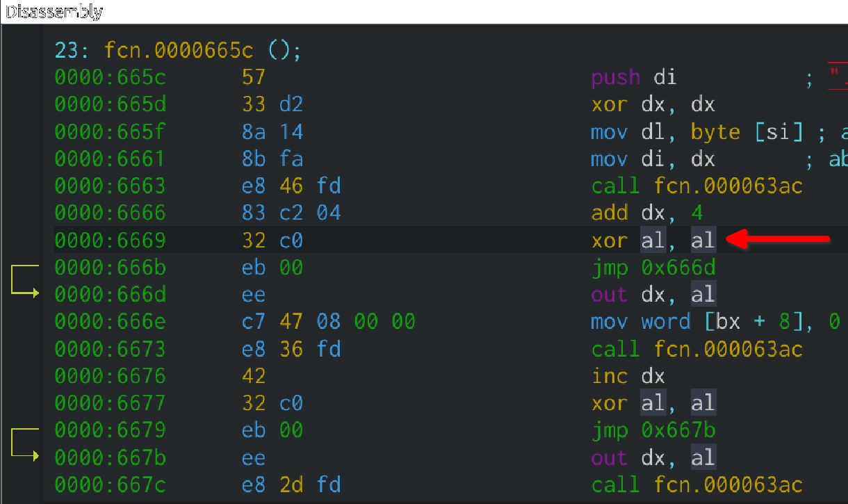Screen dimensions: 848x504
Task: Follow call fcn.000063ac target at 0000:6663
Action: pos(728,186)
